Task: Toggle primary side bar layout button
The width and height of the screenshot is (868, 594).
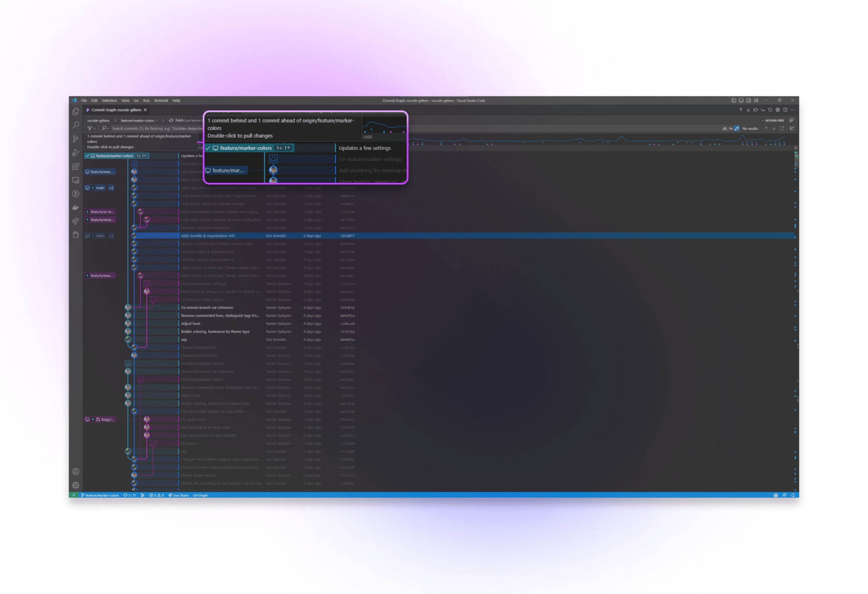Action: pos(734,100)
